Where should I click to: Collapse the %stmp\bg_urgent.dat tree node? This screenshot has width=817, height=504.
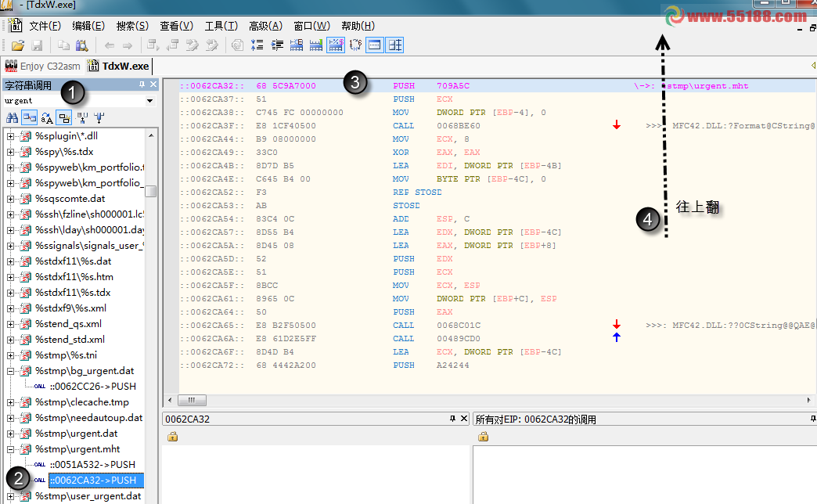point(10,371)
